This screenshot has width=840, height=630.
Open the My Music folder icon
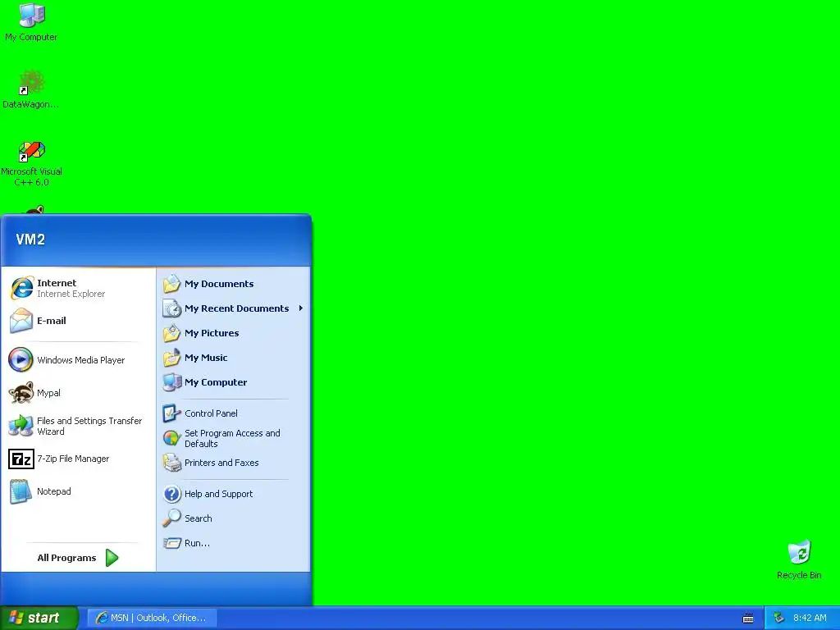[x=172, y=358]
